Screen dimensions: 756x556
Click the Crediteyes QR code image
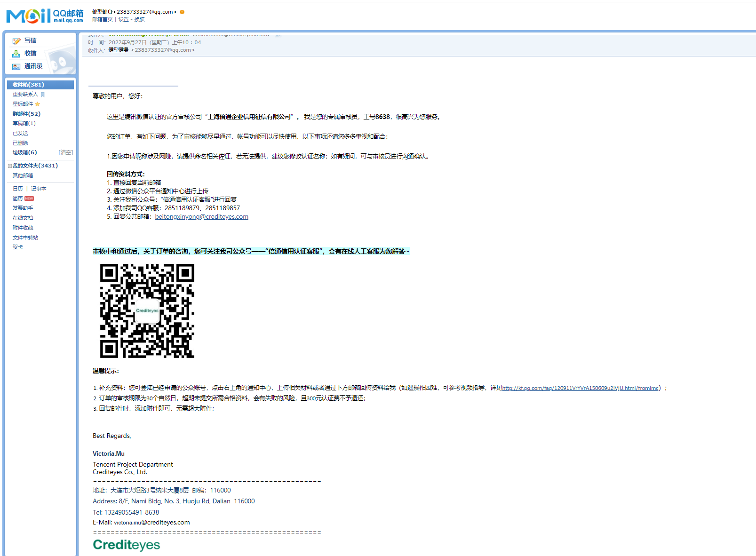click(x=147, y=310)
